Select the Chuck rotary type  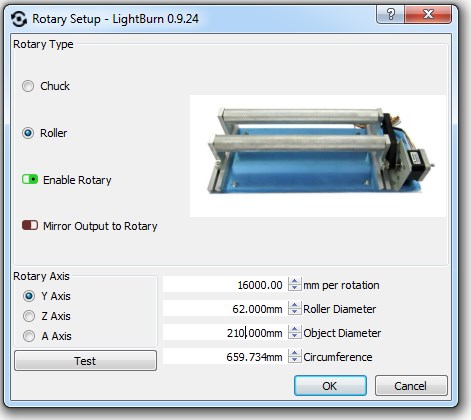[x=28, y=86]
